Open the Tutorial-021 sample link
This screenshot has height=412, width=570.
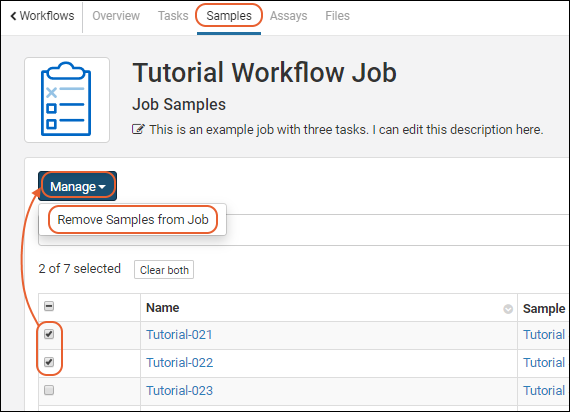tap(179, 335)
